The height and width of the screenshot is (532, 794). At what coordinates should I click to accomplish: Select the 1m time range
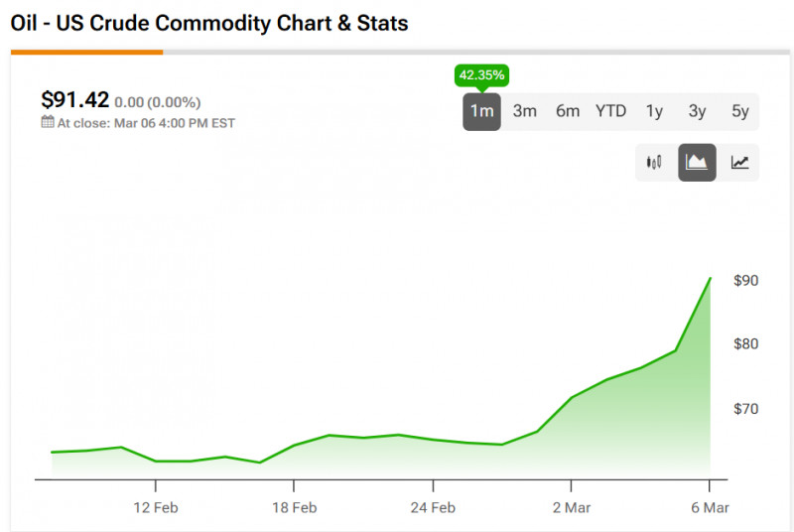point(481,111)
